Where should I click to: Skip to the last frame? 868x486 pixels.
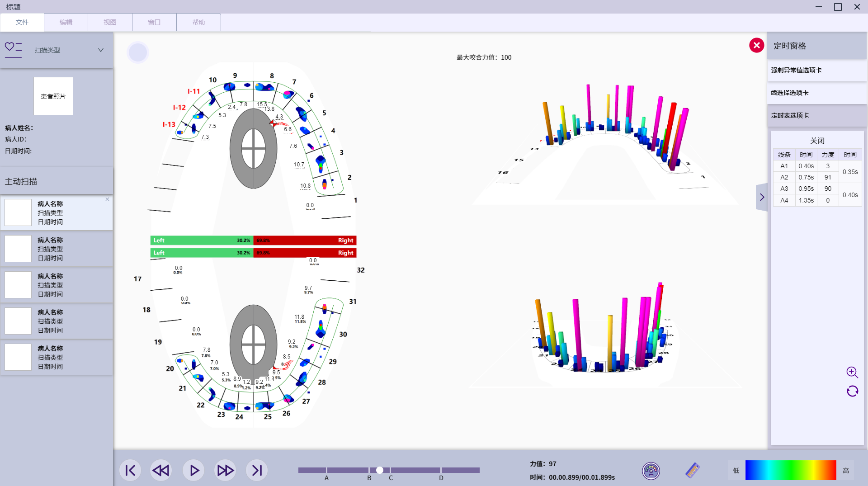point(257,471)
